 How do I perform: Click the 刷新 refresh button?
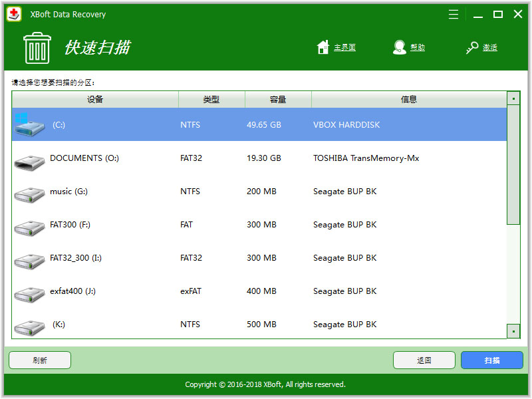click(x=40, y=360)
